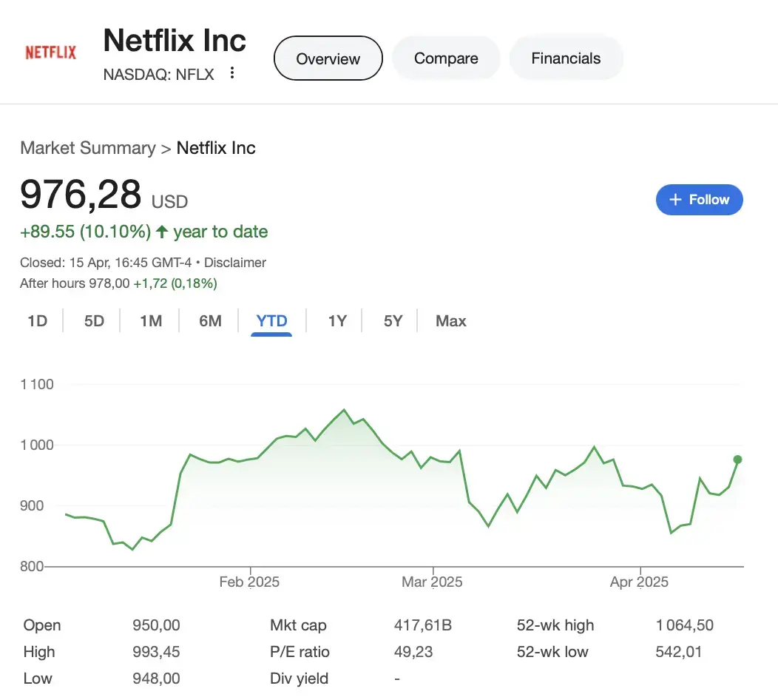
Task: Choose the 5D chart range
Action: tap(94, 320)
